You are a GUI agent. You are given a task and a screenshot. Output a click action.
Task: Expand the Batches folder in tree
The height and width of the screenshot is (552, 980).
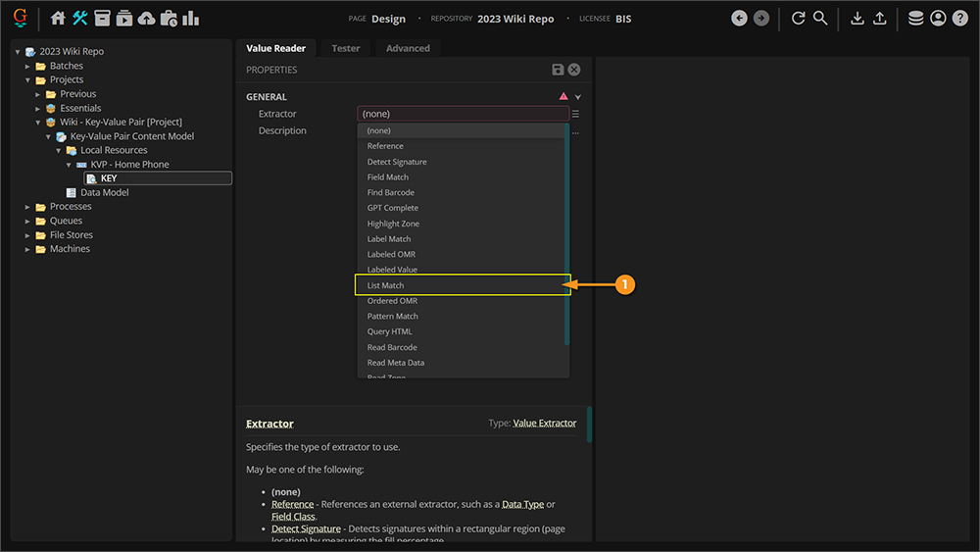tap(28, 66)
